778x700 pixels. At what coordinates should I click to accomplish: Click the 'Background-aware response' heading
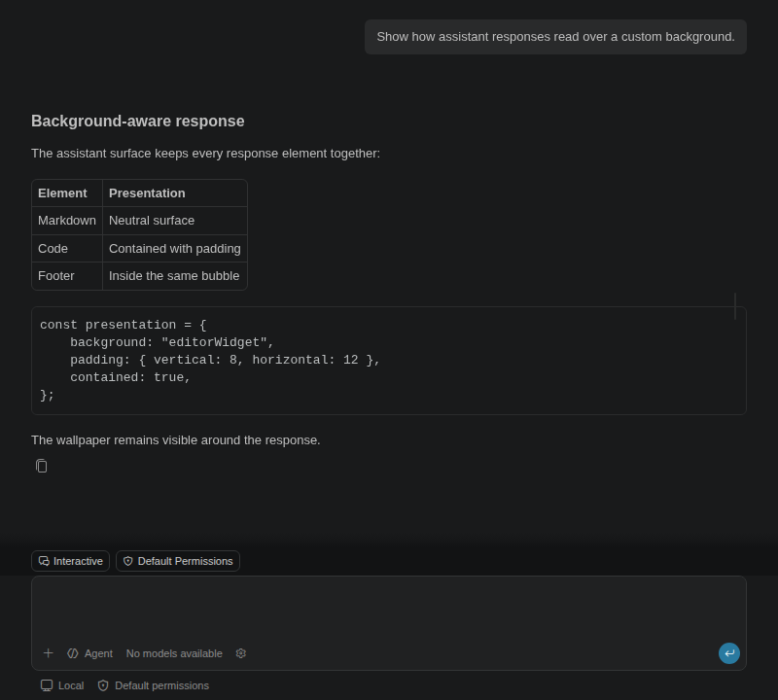[138, 122]
